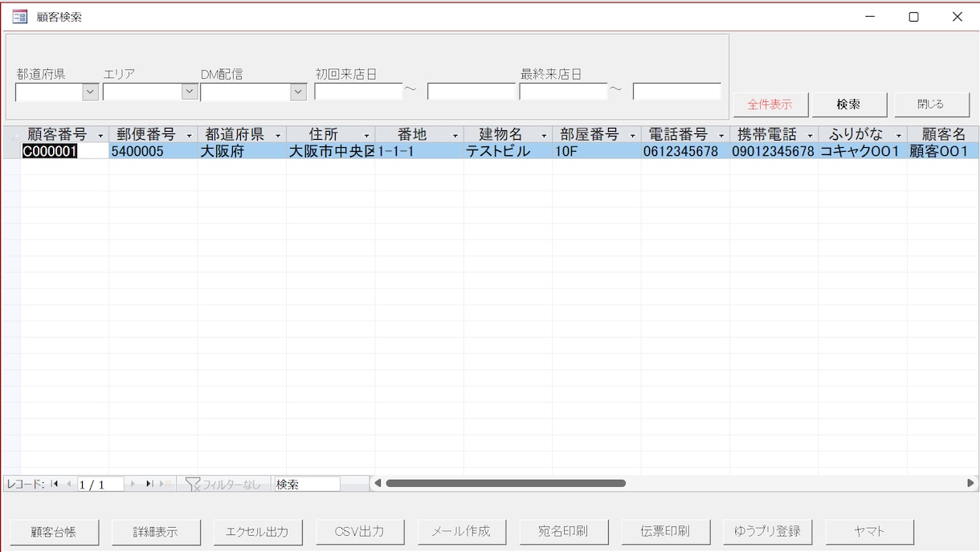Image resolution: width=980 pixels, height=552 pixels.
Task: Open 電話番号 column filter arrow
Action: point(721,136)
